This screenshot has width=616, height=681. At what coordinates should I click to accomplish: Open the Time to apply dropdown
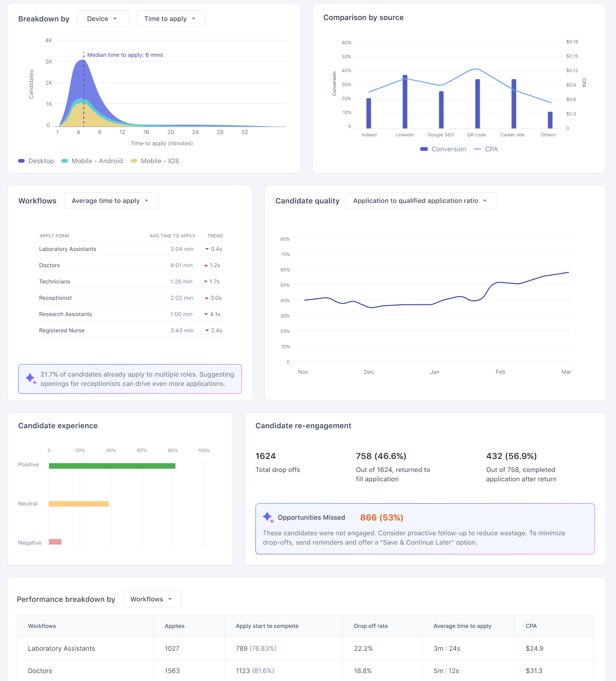point(171,19)
